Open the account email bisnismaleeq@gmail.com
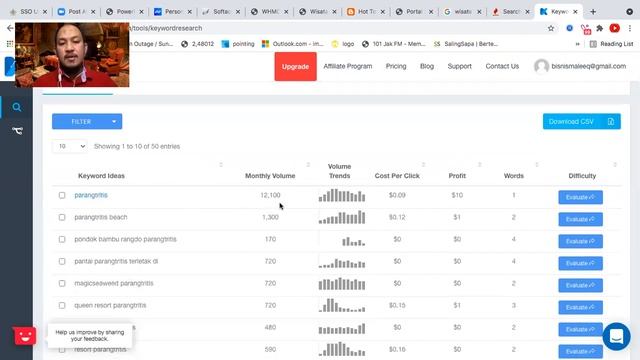This screenshot has width=640, height=360. pos(589,66)
